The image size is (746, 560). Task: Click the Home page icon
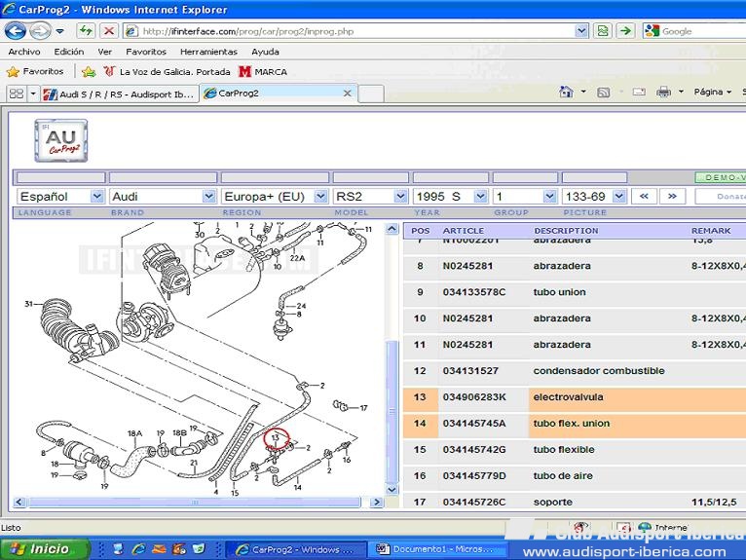click(566, 92)
